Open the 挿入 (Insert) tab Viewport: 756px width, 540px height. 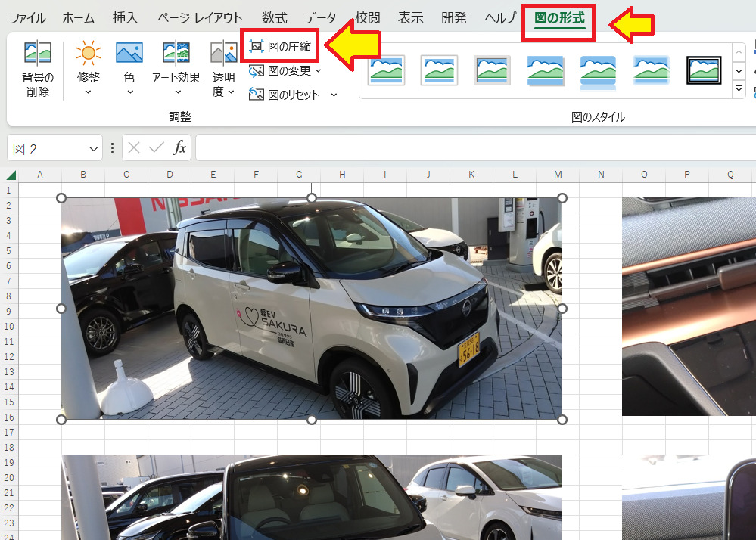[x=125, y=18]
